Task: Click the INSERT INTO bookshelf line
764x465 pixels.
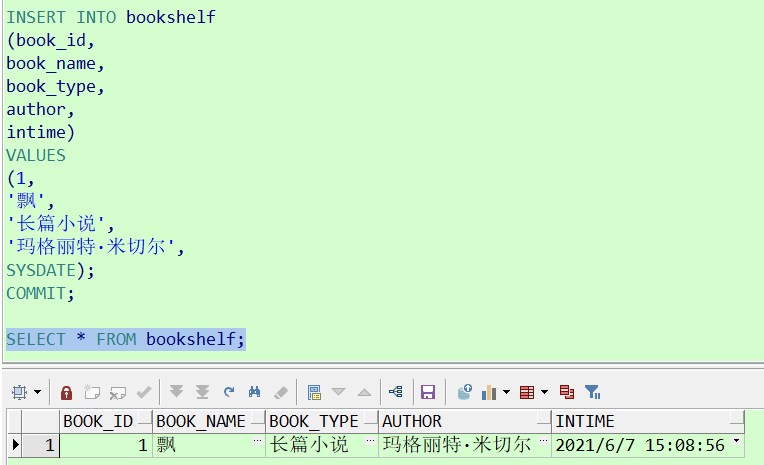Action: pyautogui.click(x=111, y=18)
